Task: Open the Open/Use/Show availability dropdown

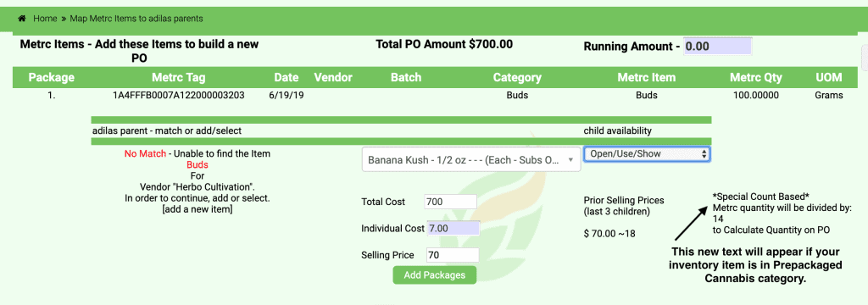Action: pos(647,154)
